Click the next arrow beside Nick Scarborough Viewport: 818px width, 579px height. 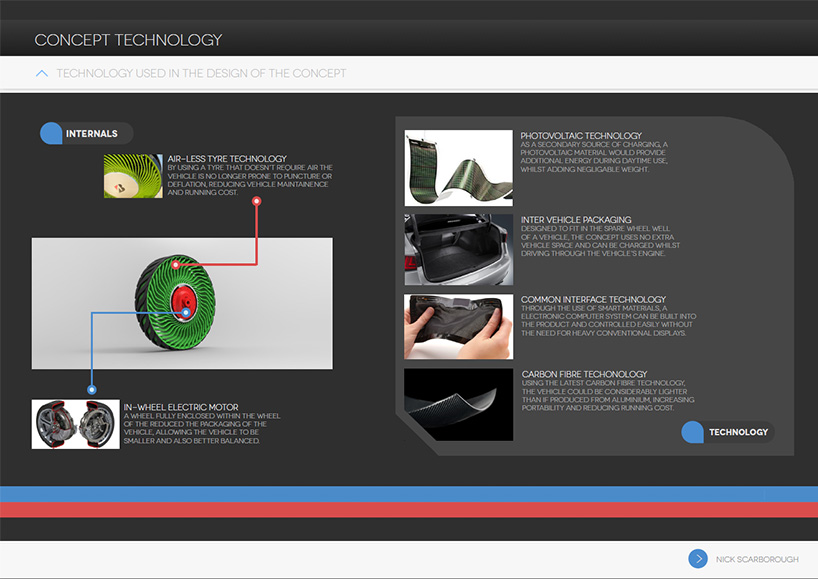coord(698,559)
